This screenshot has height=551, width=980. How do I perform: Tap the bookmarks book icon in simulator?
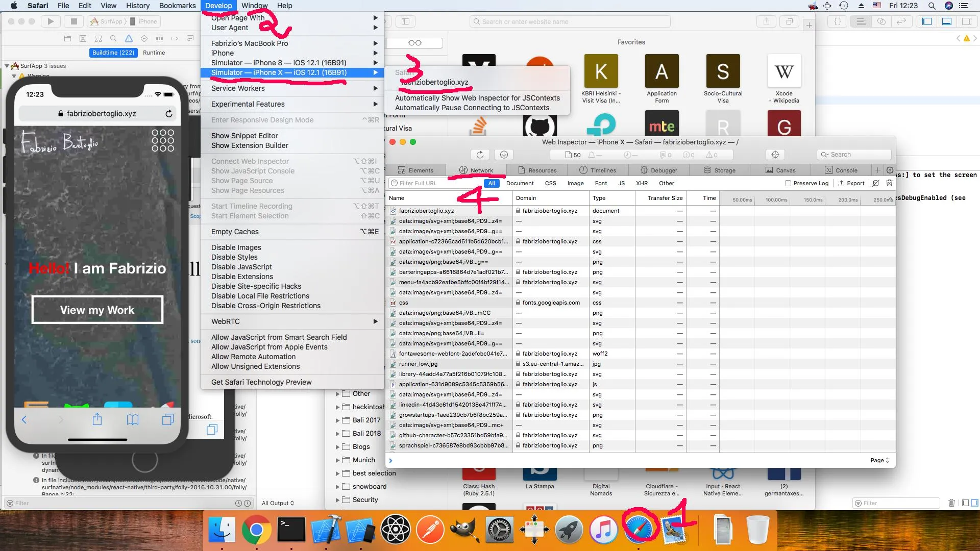[133, 419]
